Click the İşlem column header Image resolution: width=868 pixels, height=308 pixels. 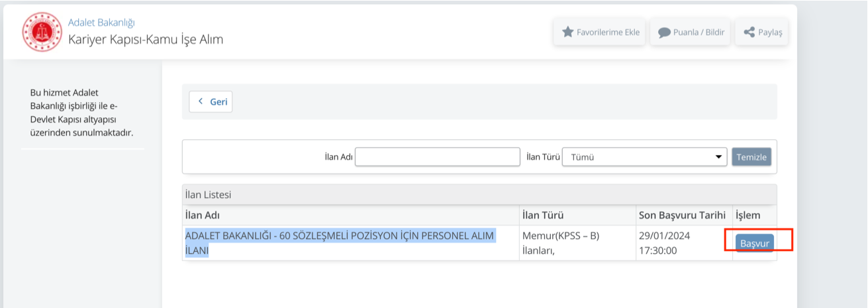coord(755,215)
